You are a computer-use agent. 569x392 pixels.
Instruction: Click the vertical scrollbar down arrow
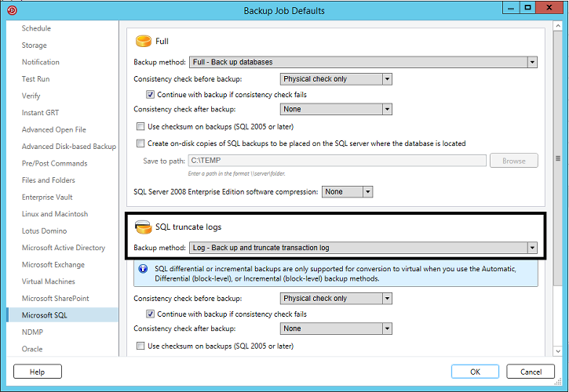click(558, 350)
